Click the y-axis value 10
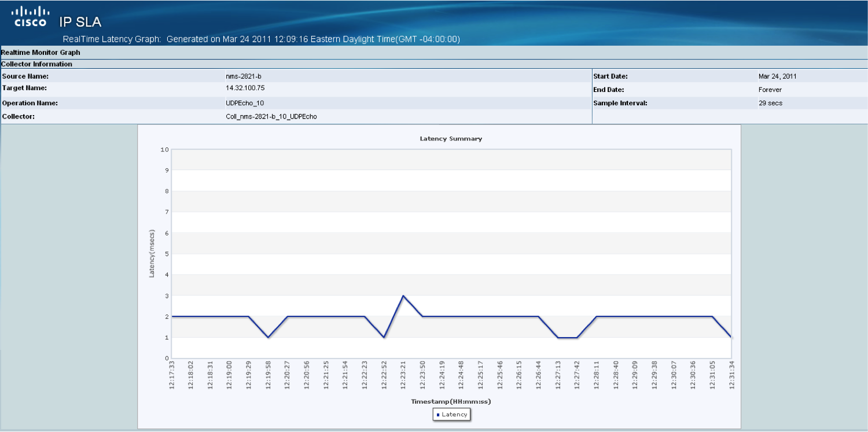 (164, 150)
